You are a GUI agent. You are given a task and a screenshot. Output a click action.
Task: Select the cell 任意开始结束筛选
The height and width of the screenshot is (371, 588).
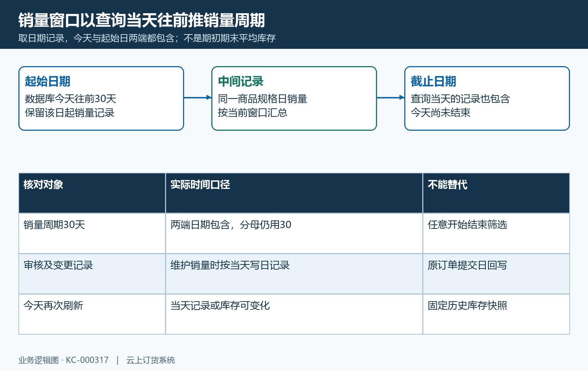(x=496, y=233)
